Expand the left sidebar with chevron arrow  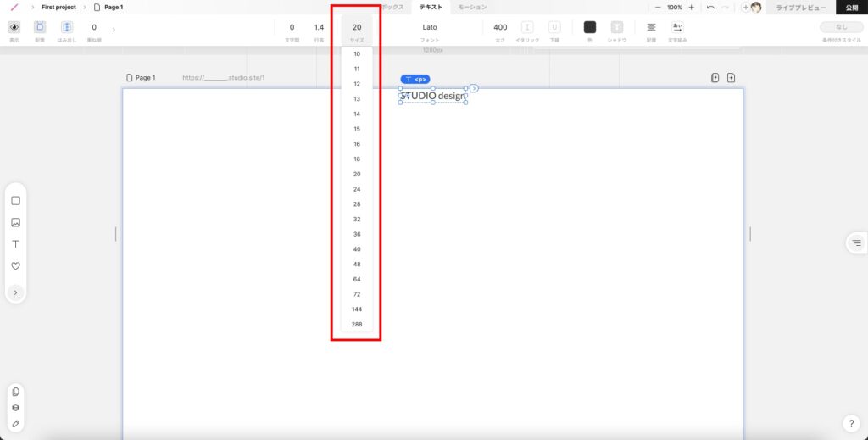pyautogui.click(x=15, y=292)
